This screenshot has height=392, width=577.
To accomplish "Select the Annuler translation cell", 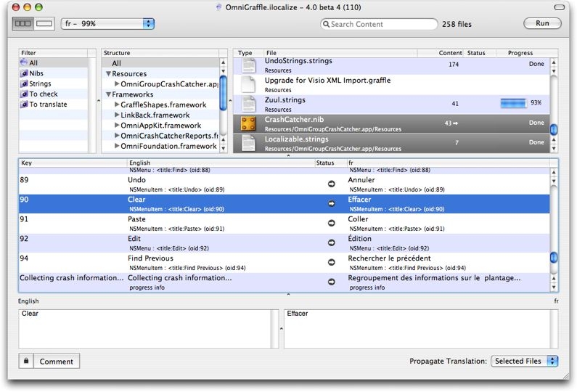I will click(x=449, y=184).
